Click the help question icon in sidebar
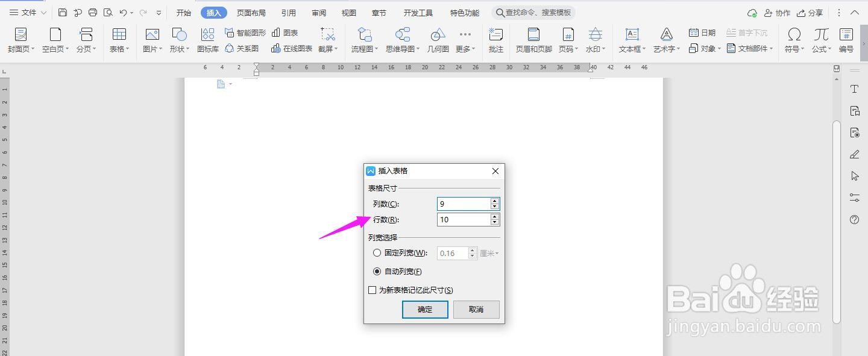 854,219
